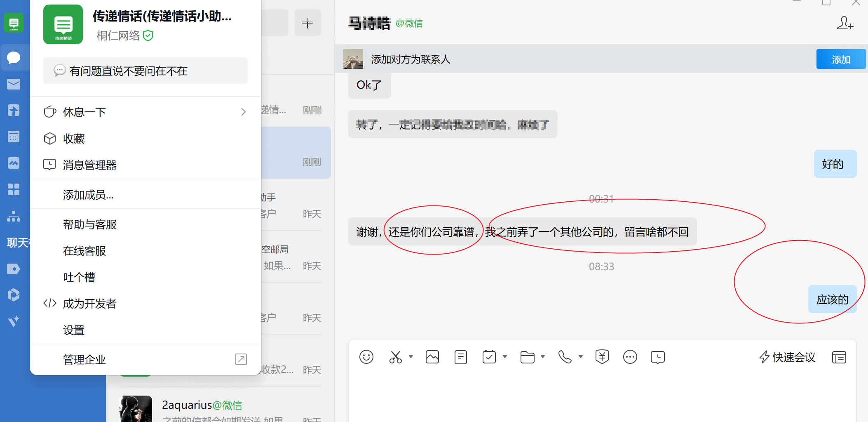Choose 设置 from the open menu
Image resolution: width=868 pixels, height=422 pixels.
[x=73, y=330]
